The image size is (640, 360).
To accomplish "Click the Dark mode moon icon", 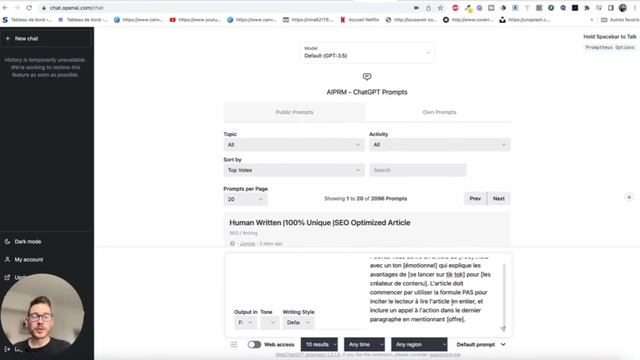I will (7, 242).
